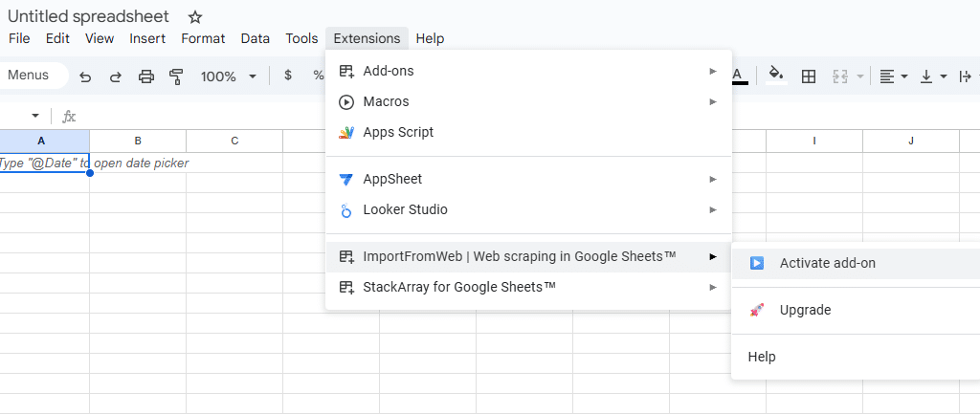
Task: Click the Undo arrow icon
Action: click(x=85, y=76)
